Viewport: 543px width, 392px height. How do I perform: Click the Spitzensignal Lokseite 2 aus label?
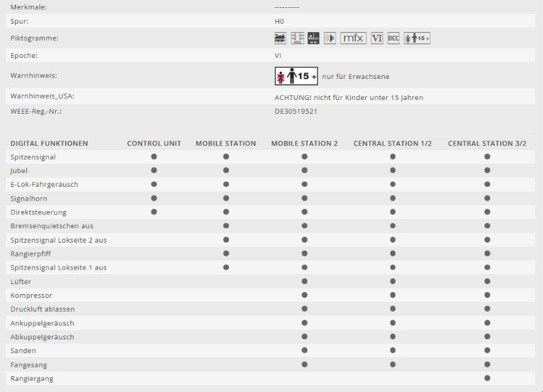(59, 240)
